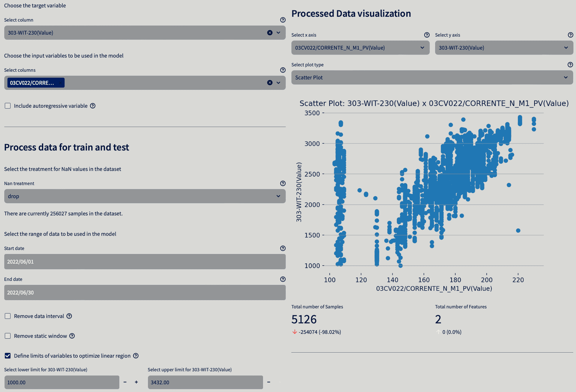Viewport: 576px width, 392px height.
Task: Click Process data for train and test heading
Action: (67, 147)
